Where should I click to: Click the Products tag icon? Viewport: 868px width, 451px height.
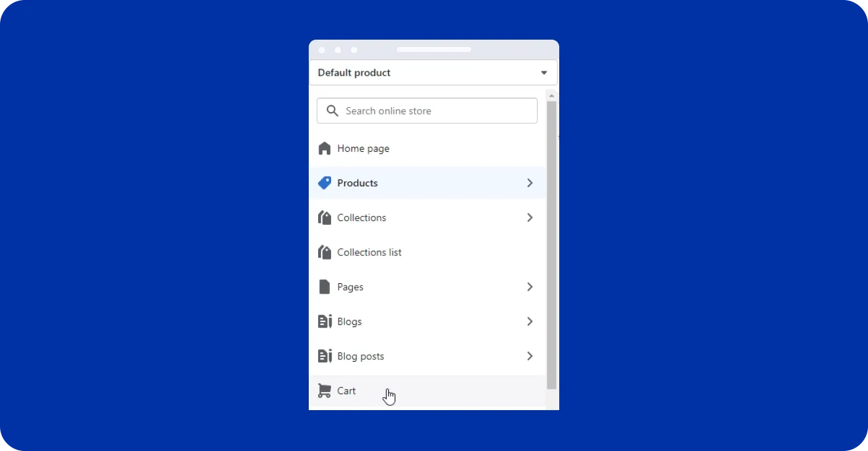click(324, 183)
